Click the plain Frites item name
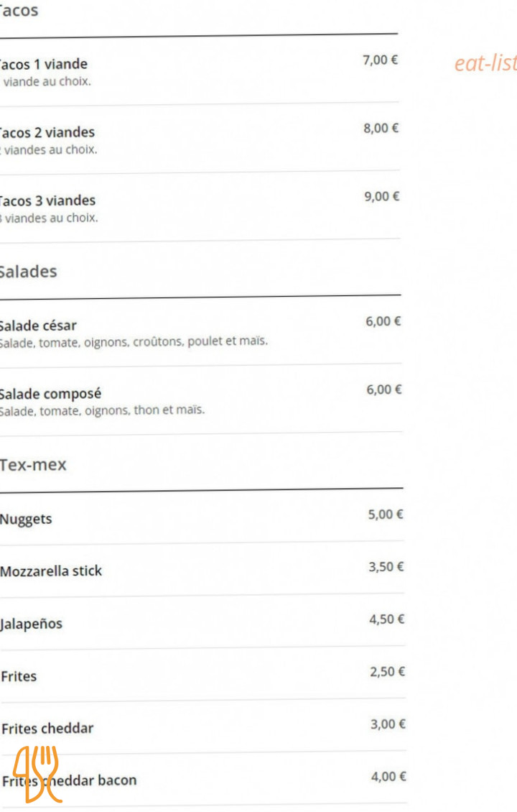517x812 pixels. point(19,676)
